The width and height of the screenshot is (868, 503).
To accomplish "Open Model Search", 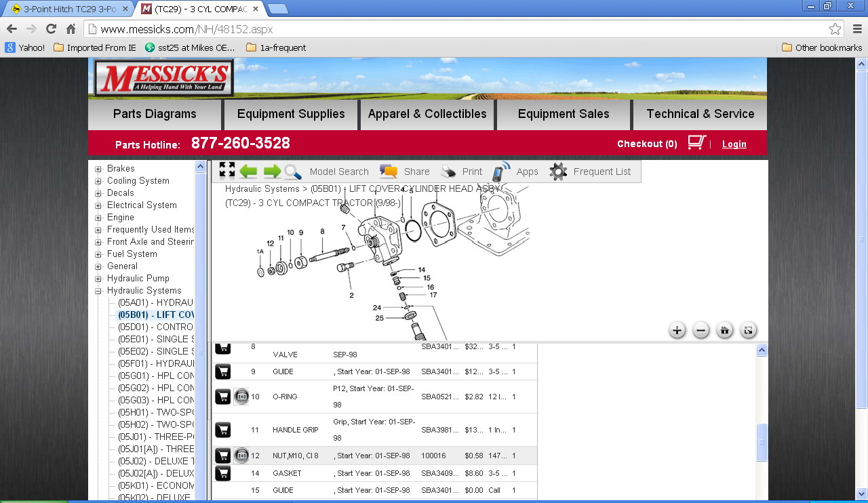I will click(x=326, y=172).
